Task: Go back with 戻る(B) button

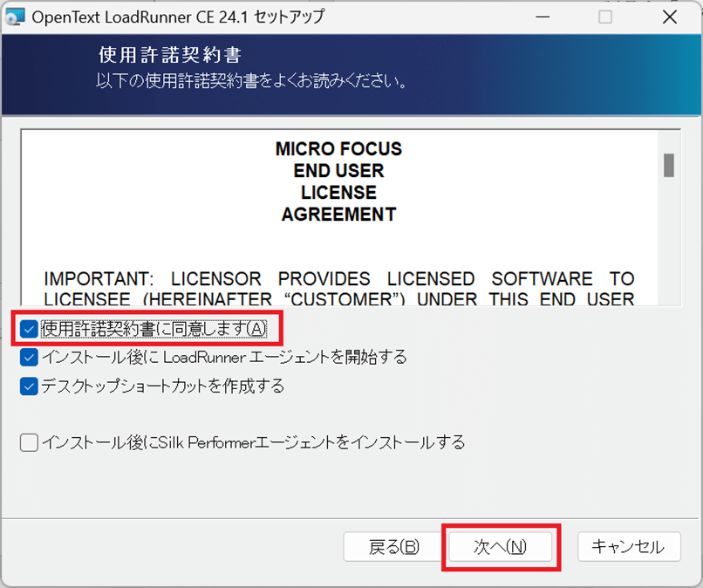Action: coord(393,547)
